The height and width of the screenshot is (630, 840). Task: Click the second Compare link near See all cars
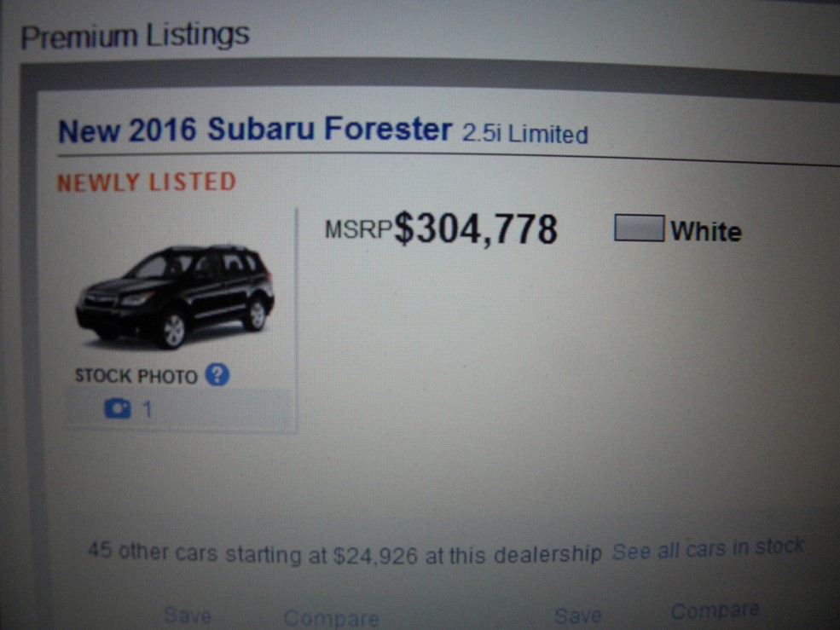pyautogui.click(x=715, y=610)
